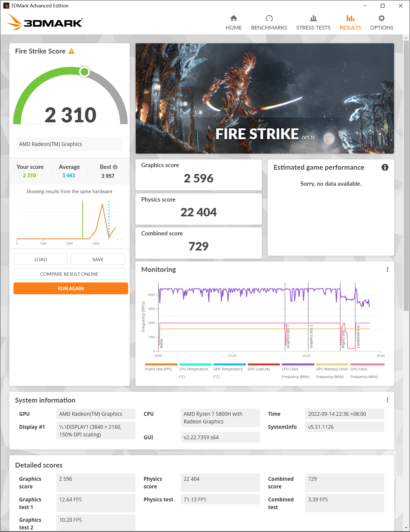Toggle GPU Load (%) legend item
Screen dimensions: 410x532
tap(263, 367)
